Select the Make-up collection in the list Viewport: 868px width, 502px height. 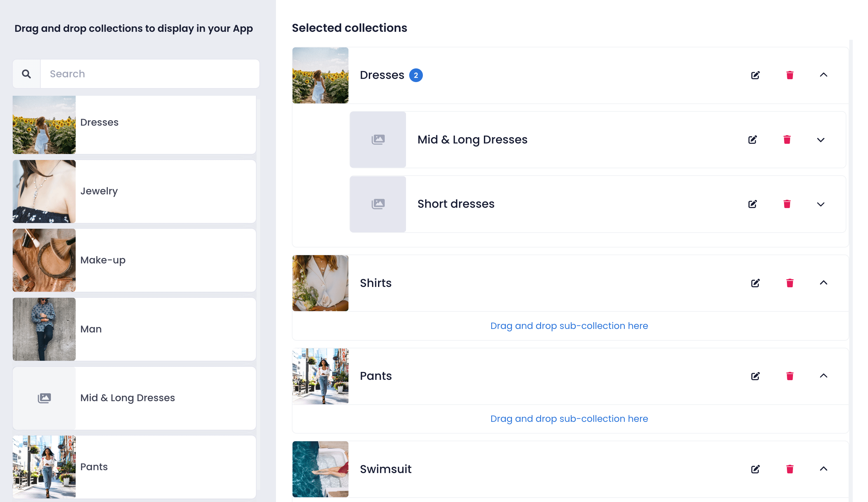pos(134,260)
